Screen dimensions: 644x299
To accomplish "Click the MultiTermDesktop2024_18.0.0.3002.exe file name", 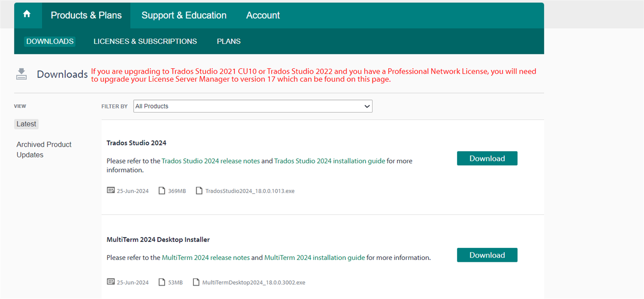I will point(254,282).
